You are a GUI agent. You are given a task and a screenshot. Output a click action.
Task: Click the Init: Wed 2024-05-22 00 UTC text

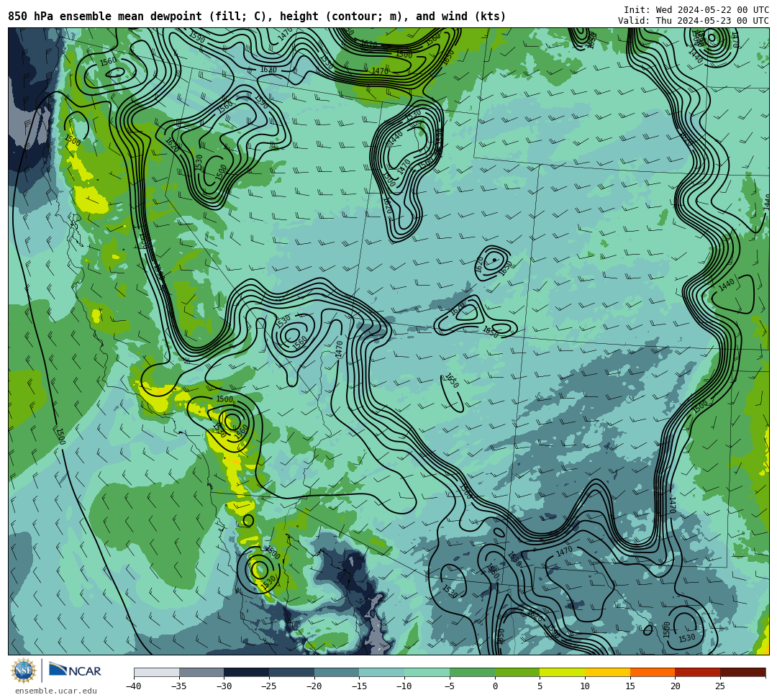tap(696, 10)
